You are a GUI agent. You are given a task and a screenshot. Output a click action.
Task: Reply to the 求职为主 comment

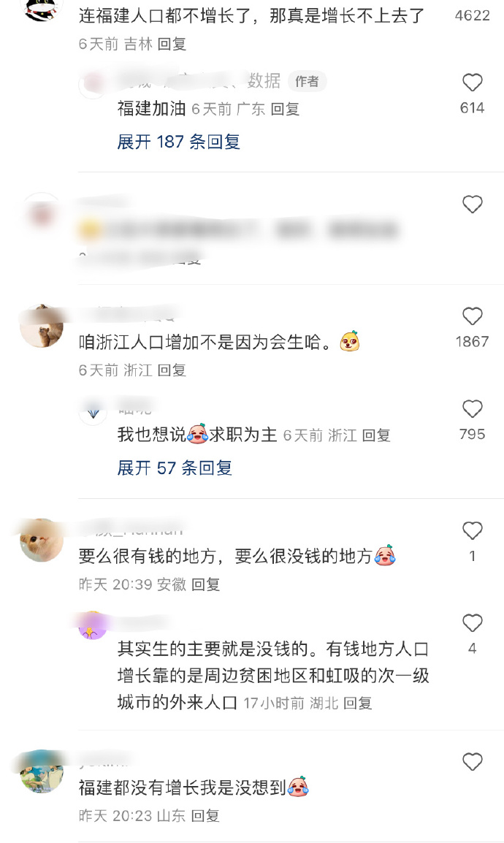click(x=376, y=435)
